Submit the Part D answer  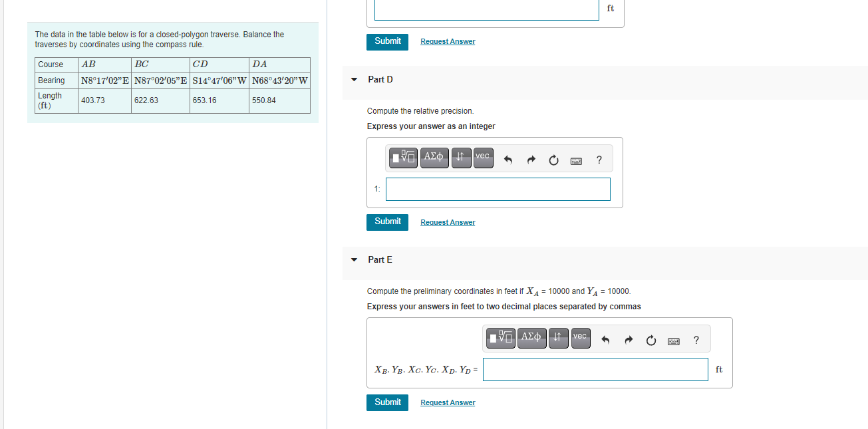387,222
